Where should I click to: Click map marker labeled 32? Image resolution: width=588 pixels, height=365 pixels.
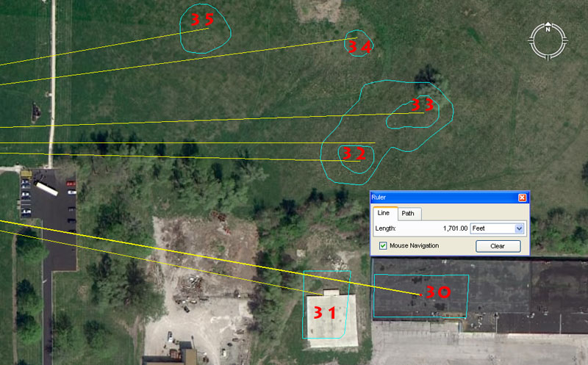point(353,153)
